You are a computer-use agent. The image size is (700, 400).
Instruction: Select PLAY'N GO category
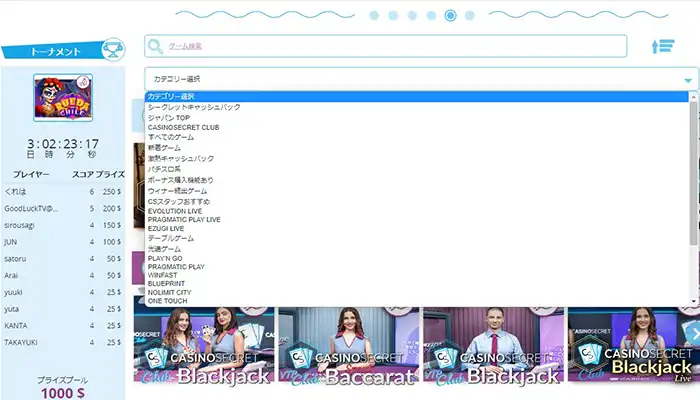(x=165, y=258)
